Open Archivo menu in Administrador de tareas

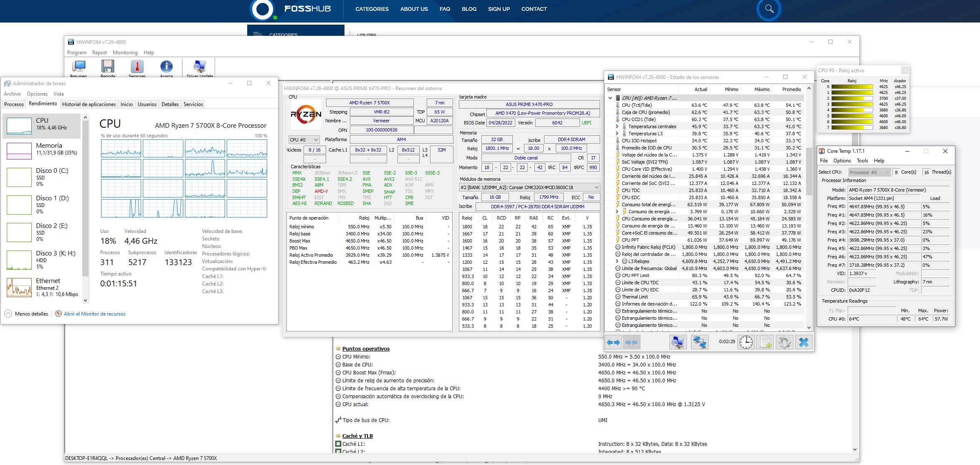click(x=12, y=94)
